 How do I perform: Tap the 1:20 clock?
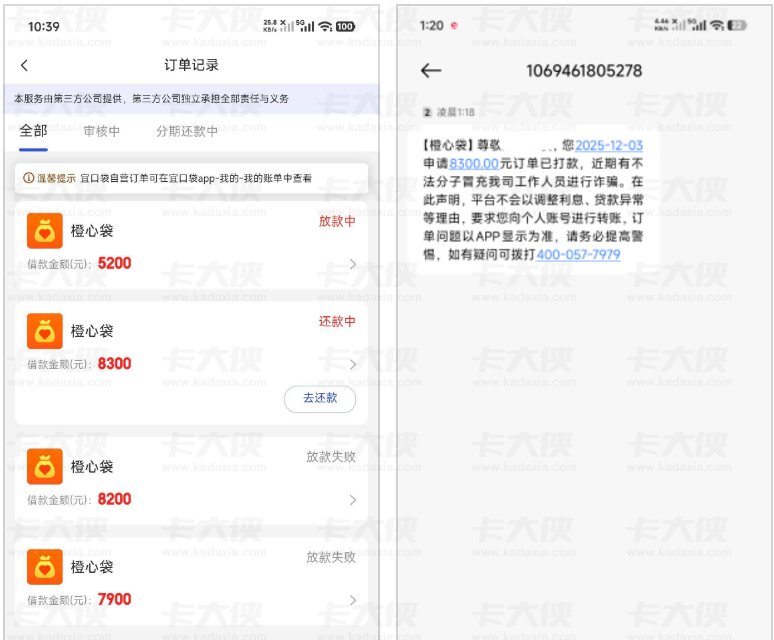(431, 26)
